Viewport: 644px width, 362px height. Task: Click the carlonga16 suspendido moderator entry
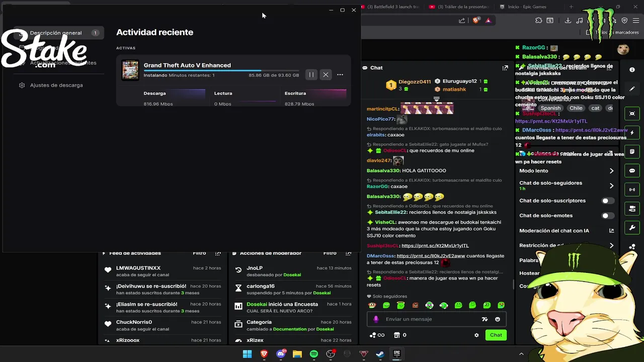click(293, 289)
